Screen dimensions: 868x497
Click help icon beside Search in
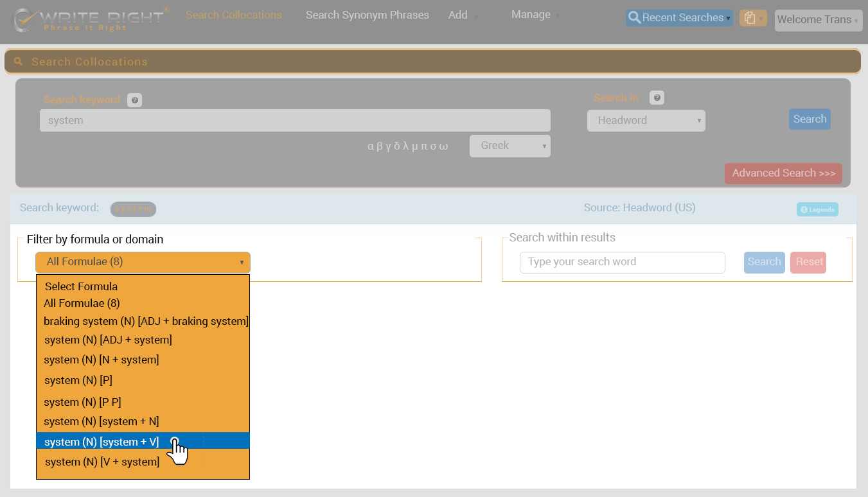tap(657, 98)
